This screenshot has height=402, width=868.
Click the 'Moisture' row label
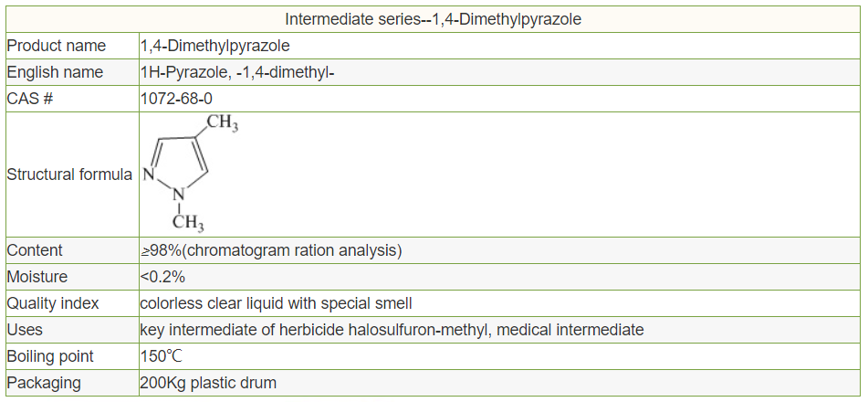coord(37,277)
